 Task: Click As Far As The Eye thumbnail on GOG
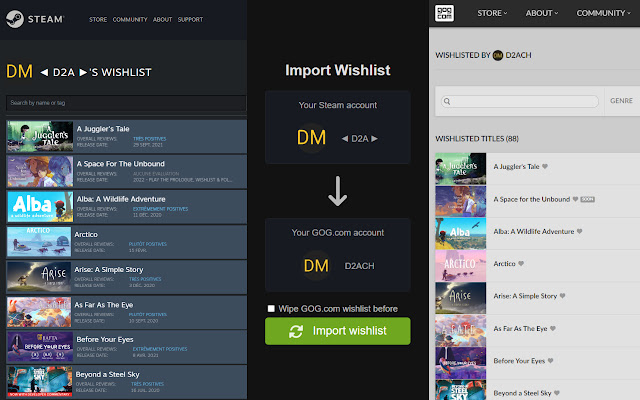click(460, 331)
